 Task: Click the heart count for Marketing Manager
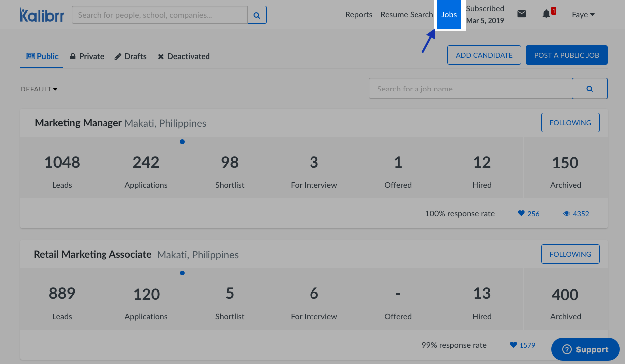(528, 214)
